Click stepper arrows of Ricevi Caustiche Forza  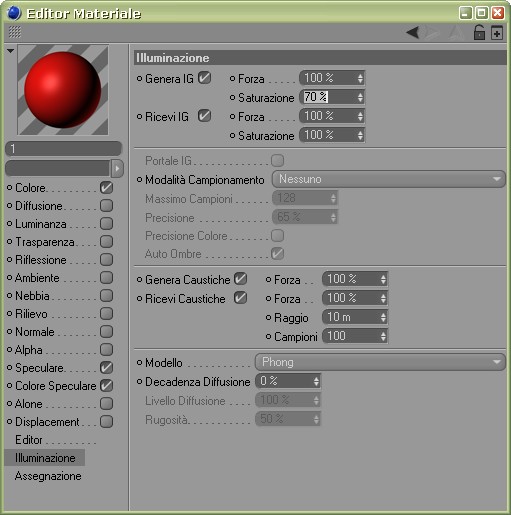[383, 298]
